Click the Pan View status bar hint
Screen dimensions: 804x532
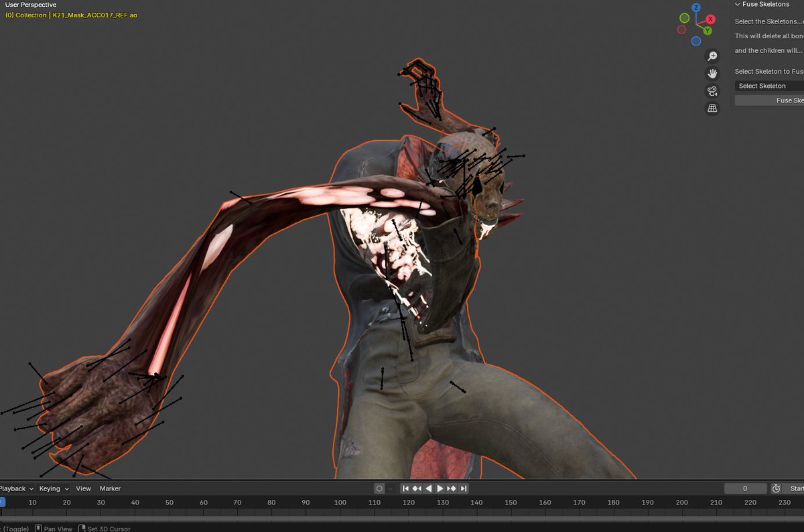click(54, 529)
